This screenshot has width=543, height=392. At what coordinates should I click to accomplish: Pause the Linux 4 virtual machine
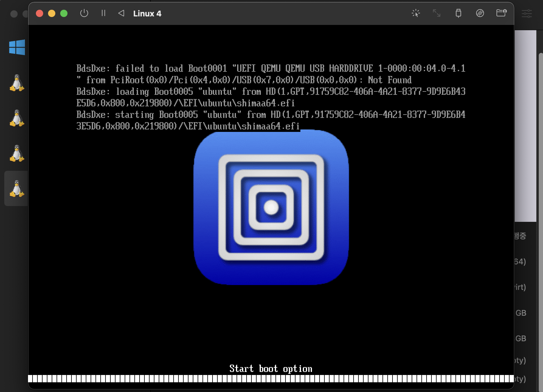[103, 13]
